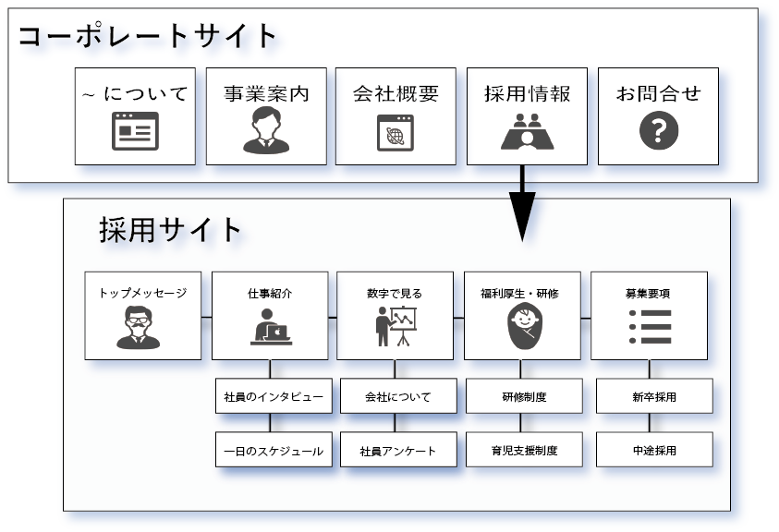This screenshot has width=779, height=532.
Task: Click the 採用サイト heading text
Action: click(171, 230)
